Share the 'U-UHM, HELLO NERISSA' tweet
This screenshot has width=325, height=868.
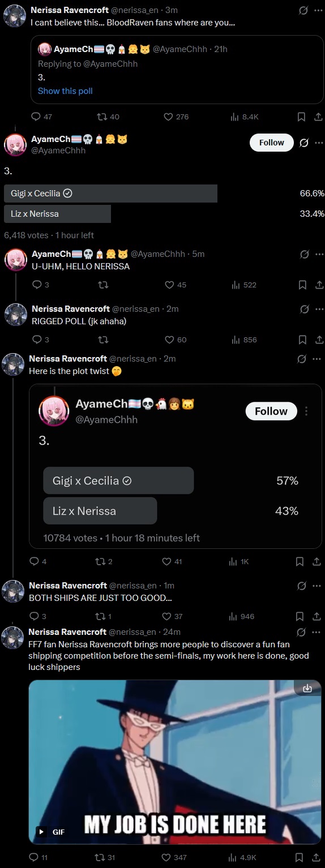pyautogui.click(x=318, y=285)
